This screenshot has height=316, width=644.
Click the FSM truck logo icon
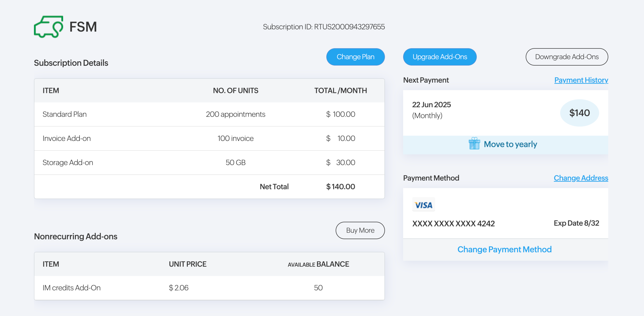[x=48, y=27]
